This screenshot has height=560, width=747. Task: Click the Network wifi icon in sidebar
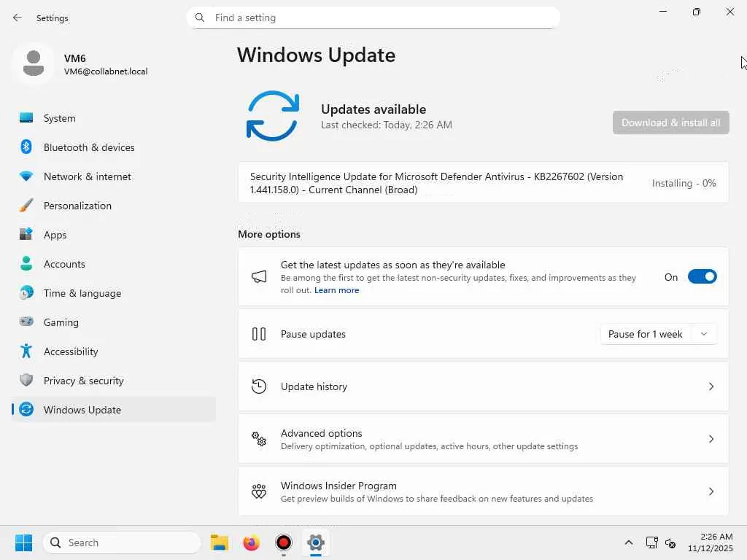(26, 176)
